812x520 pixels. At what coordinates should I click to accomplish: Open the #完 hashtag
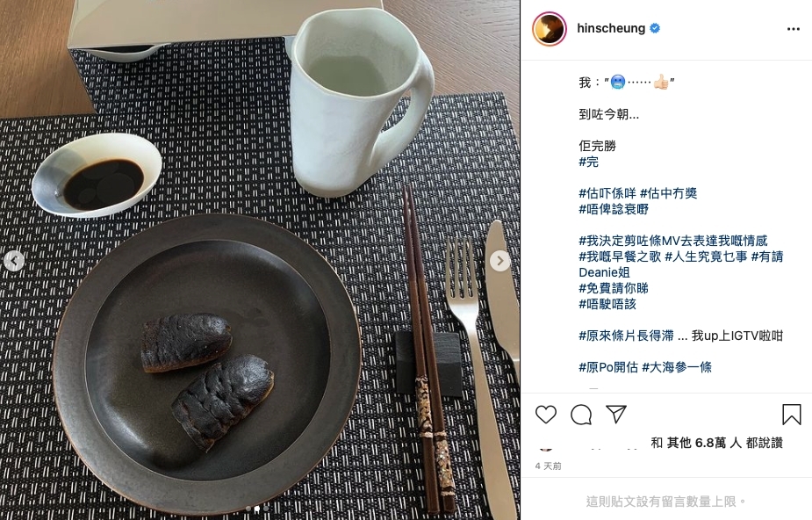pos(589,162)
